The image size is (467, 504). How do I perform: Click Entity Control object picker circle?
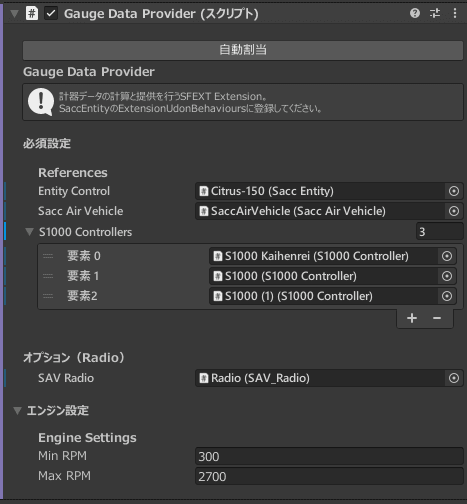pyautogui.click(x=454, y=191)
